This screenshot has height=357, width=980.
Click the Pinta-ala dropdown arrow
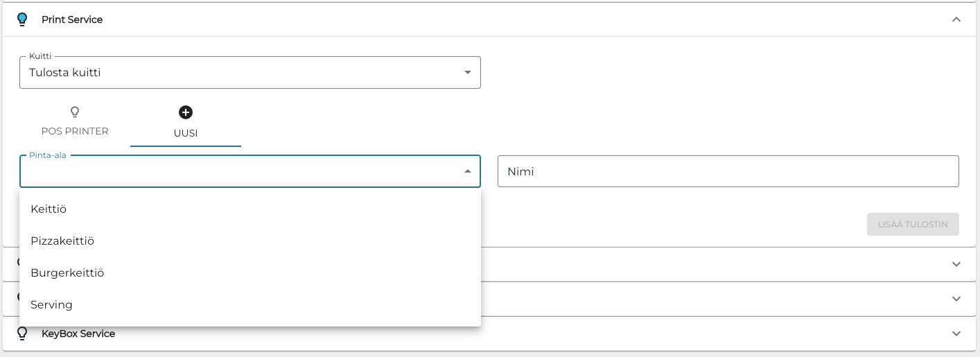(468, 171)
